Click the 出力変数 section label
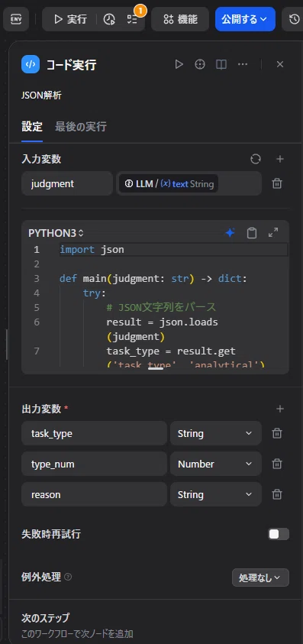Screen dimensions: 303x644 coord(41,409)
